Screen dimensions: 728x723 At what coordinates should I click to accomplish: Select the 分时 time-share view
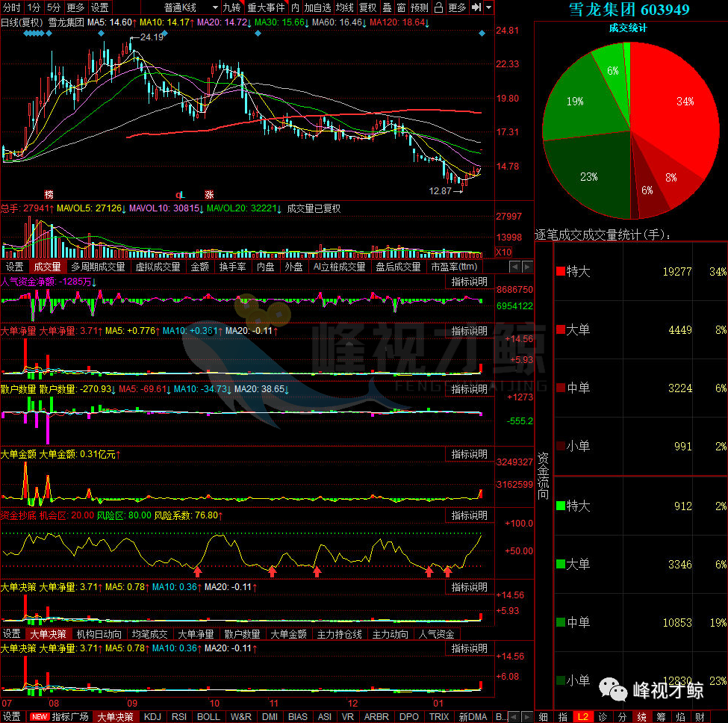click(x=12, y=7)
